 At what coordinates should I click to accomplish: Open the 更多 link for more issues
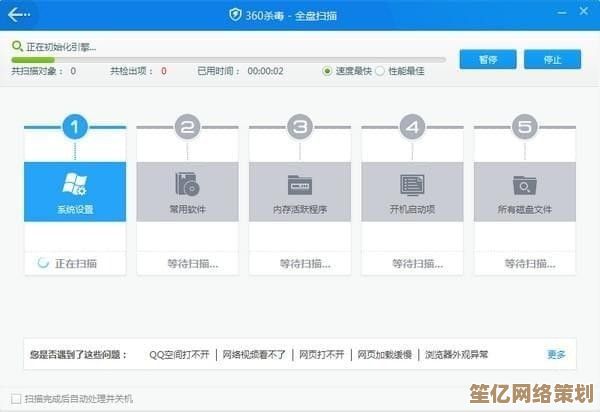556,354
